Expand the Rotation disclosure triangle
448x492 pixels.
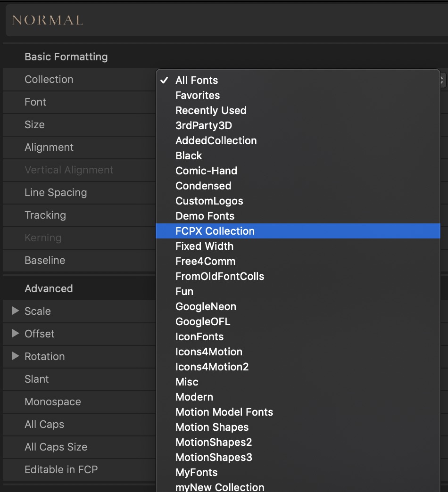(x=16, y=356)
